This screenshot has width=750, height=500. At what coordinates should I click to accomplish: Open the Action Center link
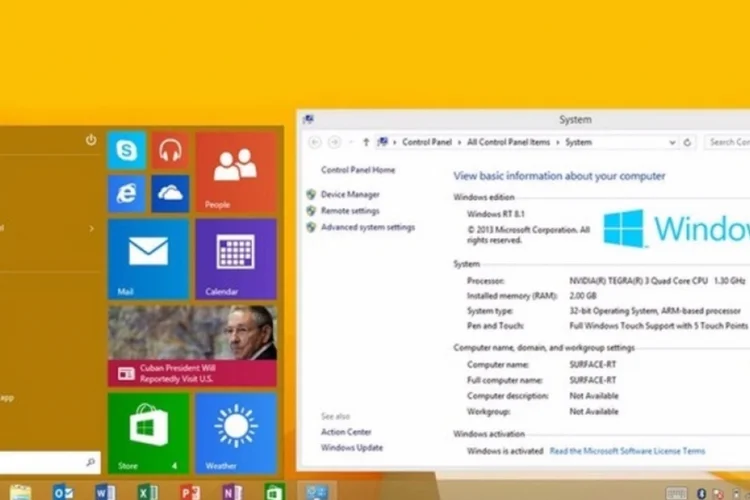click(x=346, y=432)
